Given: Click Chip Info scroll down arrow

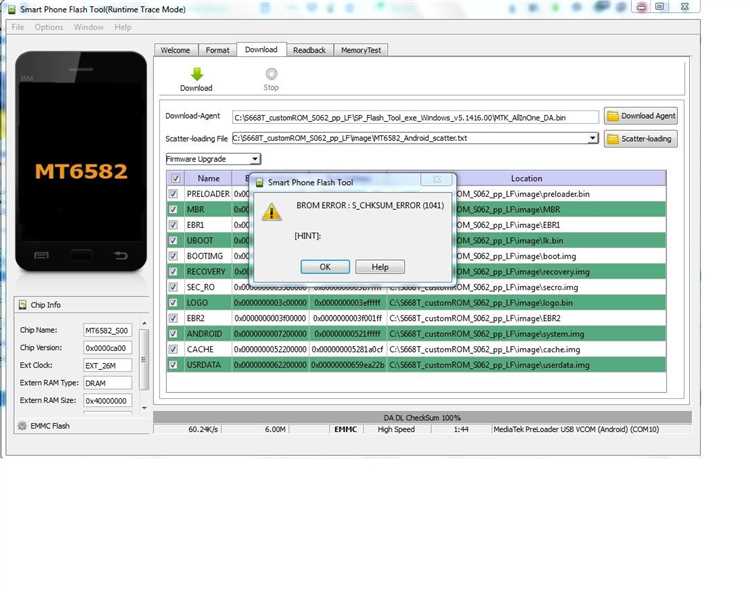Looking at the screenshot, I should click(x=144, y=408).
